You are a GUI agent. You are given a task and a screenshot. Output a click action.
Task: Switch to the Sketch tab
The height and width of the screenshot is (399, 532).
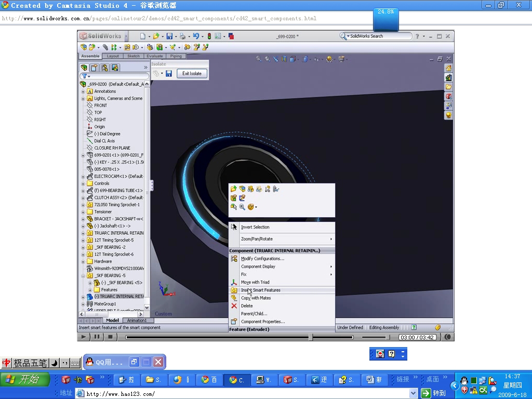point(134,56)
